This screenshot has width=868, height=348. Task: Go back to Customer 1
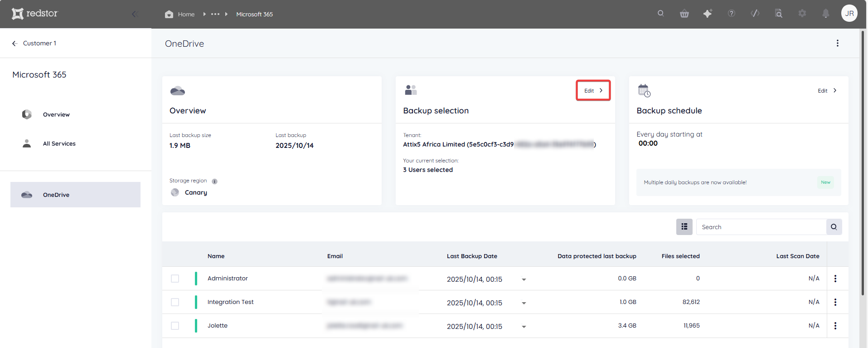[x=34, y=43]
